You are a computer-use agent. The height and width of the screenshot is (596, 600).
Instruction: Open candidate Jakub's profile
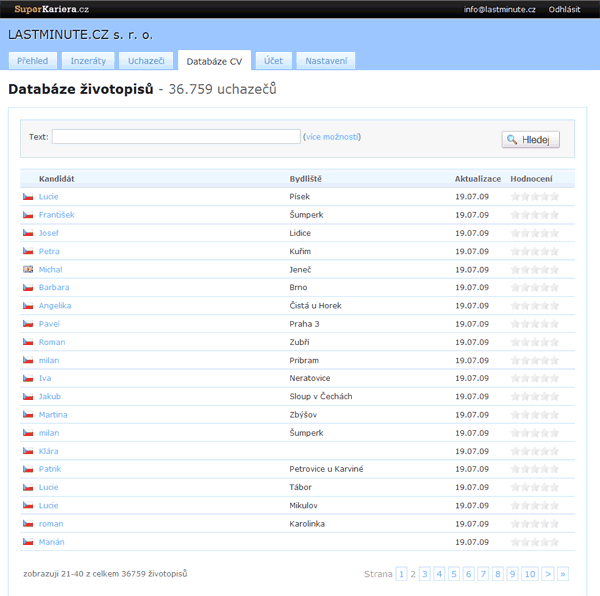(x=50, y=396)
